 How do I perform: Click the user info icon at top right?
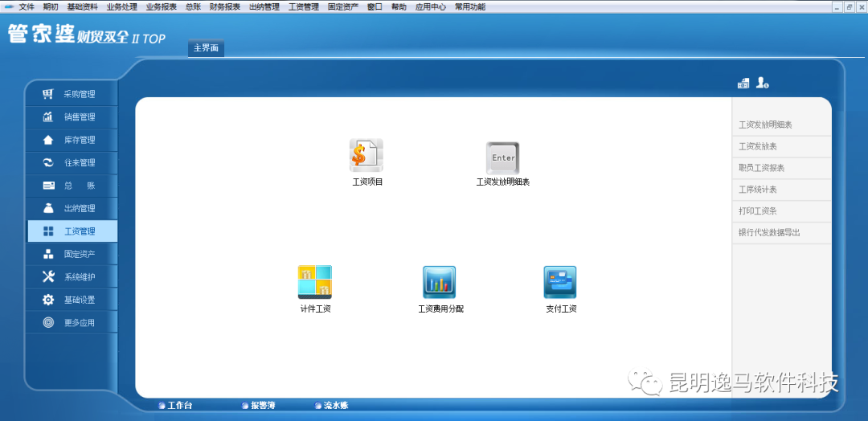(x=762, y=83)
